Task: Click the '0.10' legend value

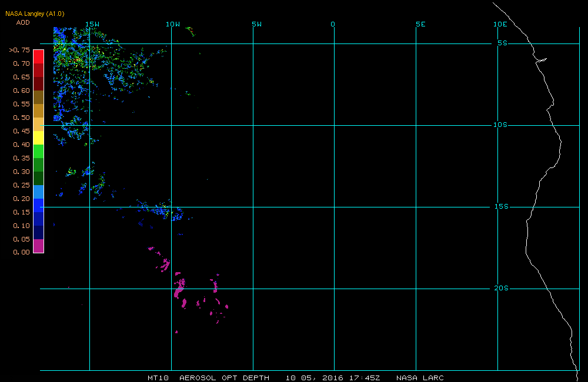Action: coord(21,226)
